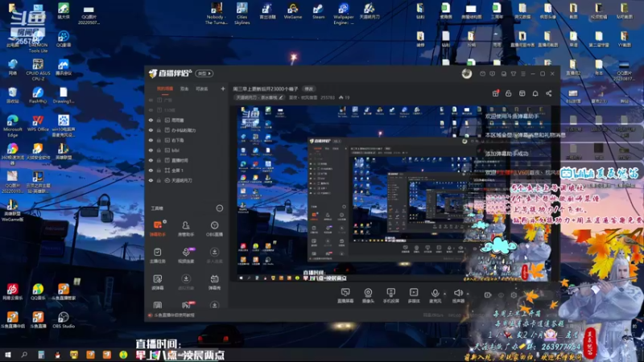Image resolution: width=644 pixels, height=362 pixels.
Task: Open the 读弹幕 read-danmaku tool
Action: click(158, 282)
